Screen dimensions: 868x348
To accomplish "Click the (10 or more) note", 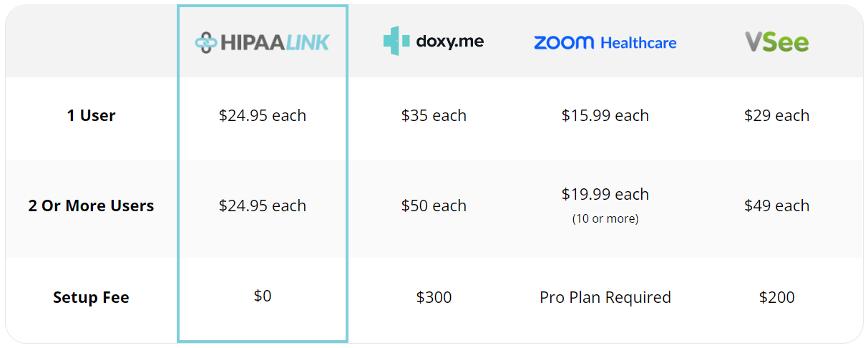I will (605, 218).
